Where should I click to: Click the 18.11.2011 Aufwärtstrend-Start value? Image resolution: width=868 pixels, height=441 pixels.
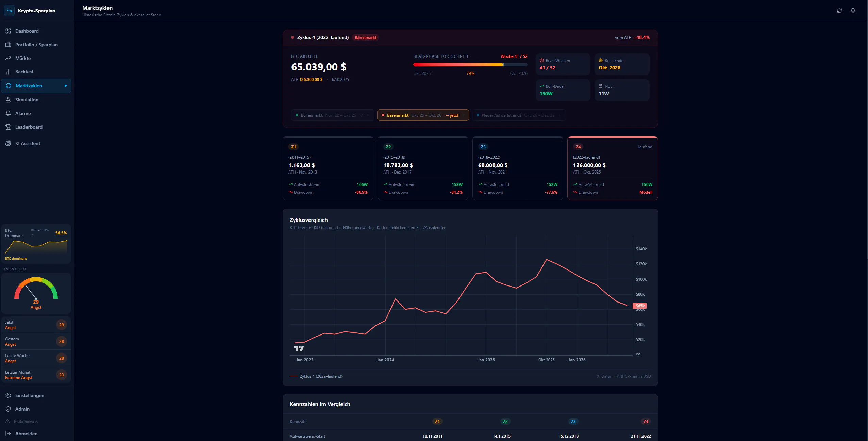click(432, 436)
